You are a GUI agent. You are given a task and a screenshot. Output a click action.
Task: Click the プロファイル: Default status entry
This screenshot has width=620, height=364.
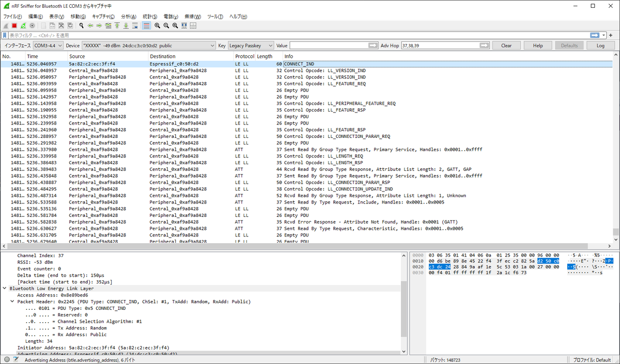tap(592, 359)
